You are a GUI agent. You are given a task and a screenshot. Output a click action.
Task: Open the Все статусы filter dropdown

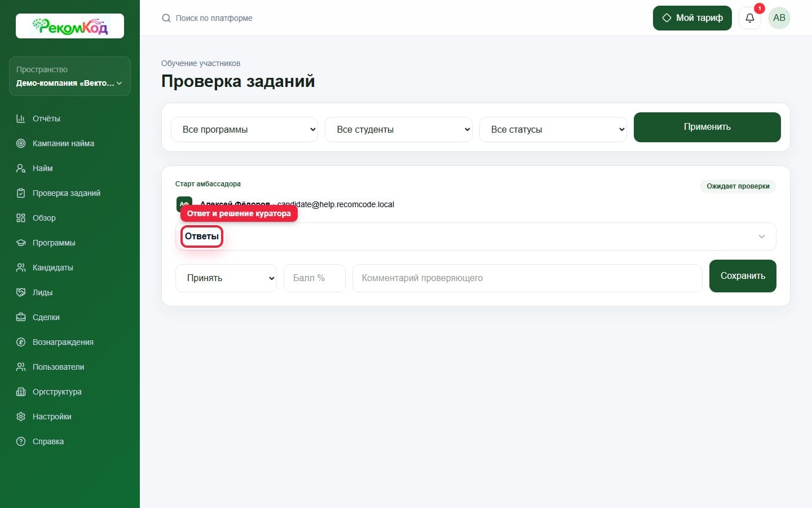pos(553,129)
